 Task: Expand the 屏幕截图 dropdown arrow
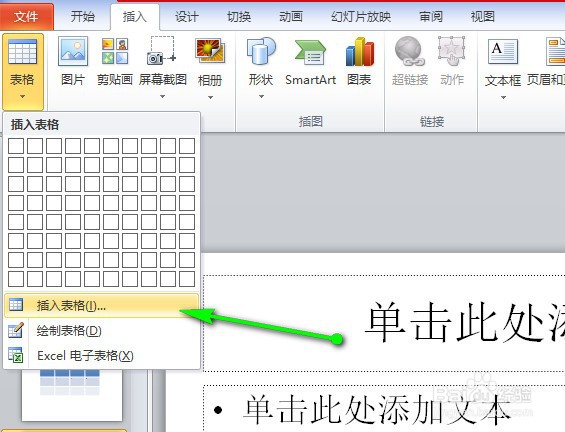click(x=163, y=97)
